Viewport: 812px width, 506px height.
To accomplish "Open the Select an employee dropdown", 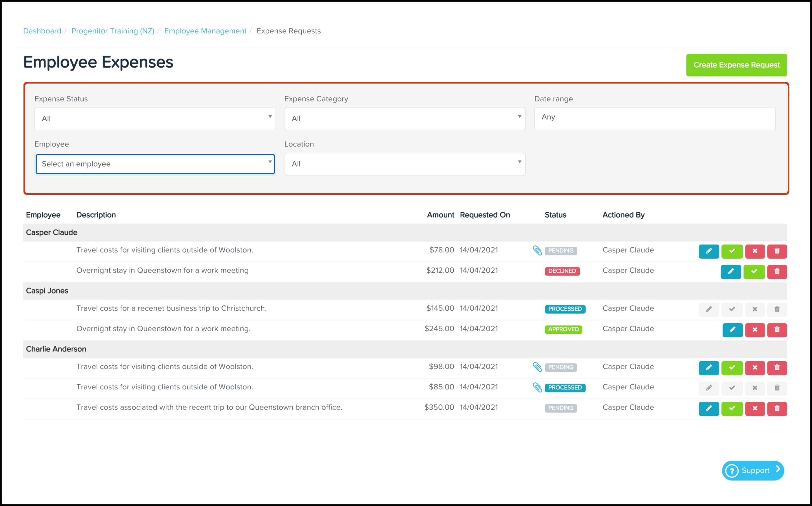I will tap(155, 164).
